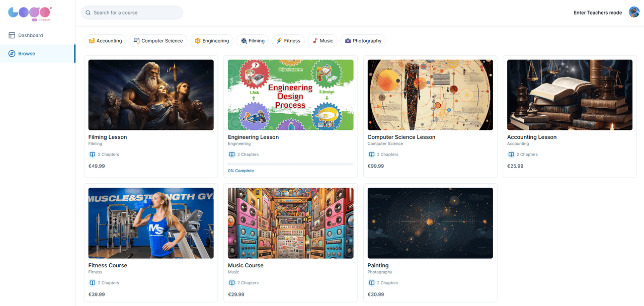This screenshot has width=644, height=306.
Task: Enable the Music category filter
Action: [322, 40]
